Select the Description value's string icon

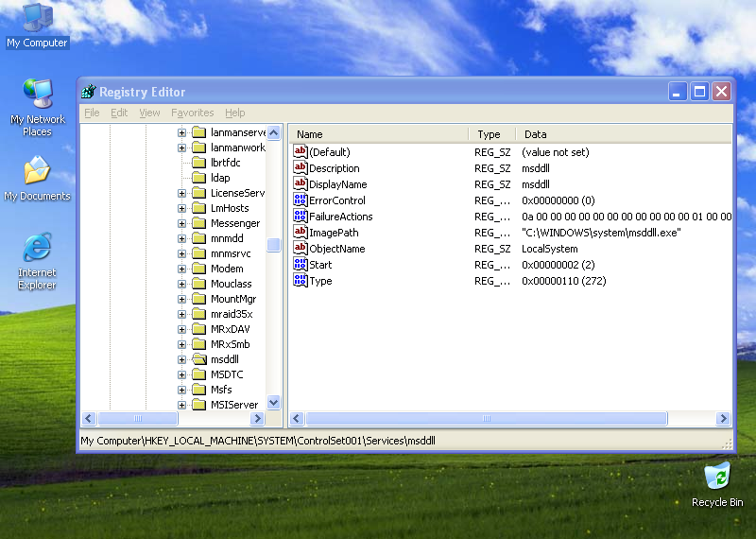click(300, 168)
